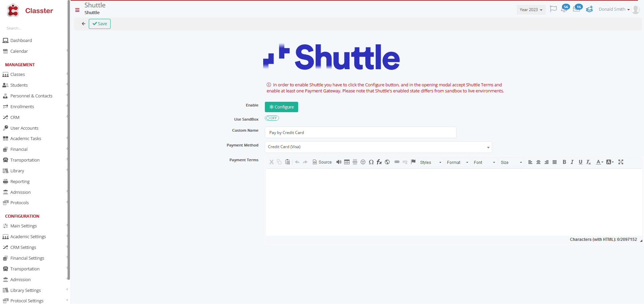This screenshot has width=644, height=304.
Task: Center align text in editor
Action: tap(538, 162)
